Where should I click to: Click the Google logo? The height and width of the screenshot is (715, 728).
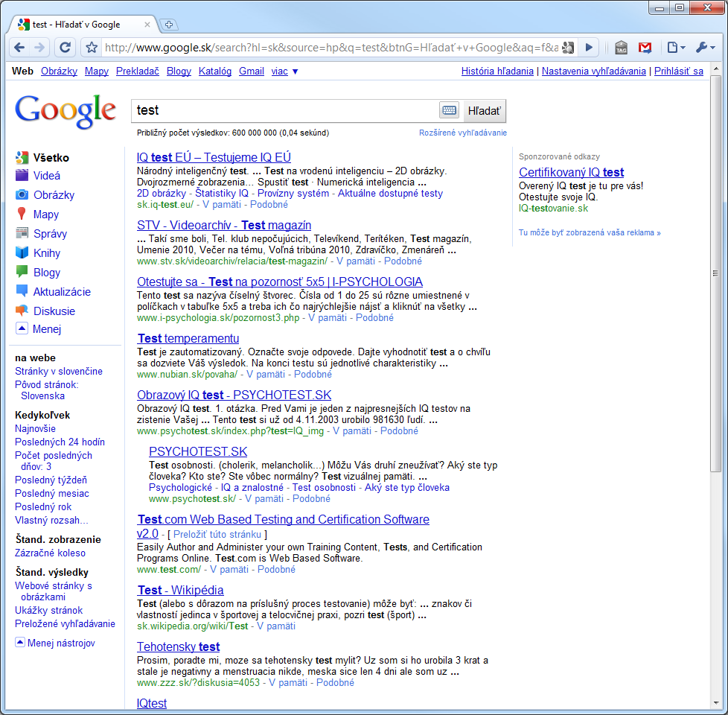pyautogui.click(x=66, y=112)
